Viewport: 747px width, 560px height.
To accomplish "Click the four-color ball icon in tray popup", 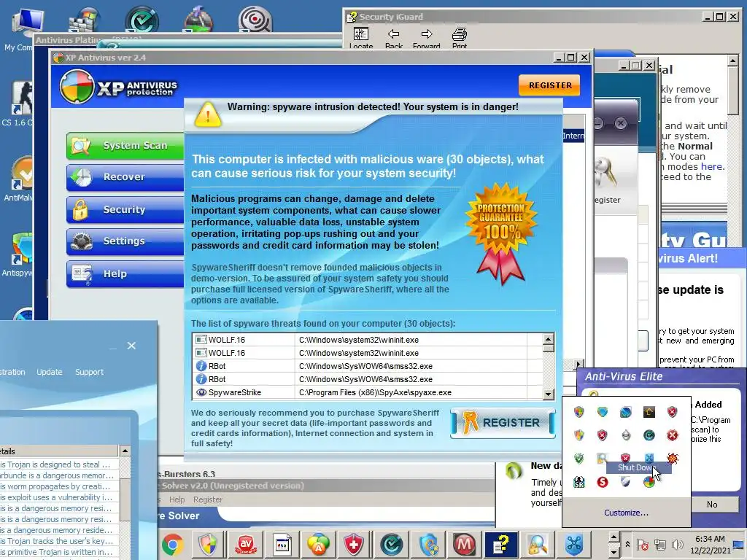I will [649, 482].
